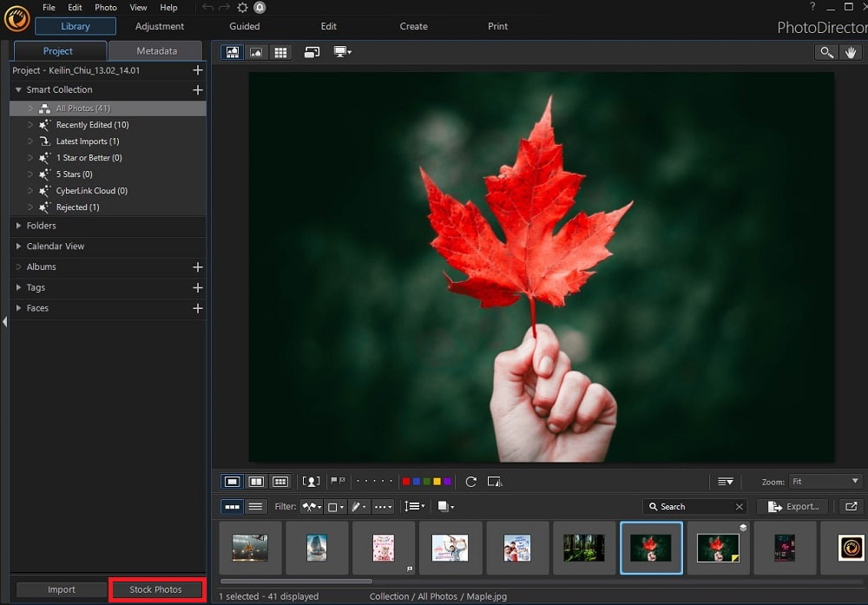This screenshot has width=868, height=605.
Task: Open the secondary monitor display icon
Action: pyautogui.click(x=339, y=52)
